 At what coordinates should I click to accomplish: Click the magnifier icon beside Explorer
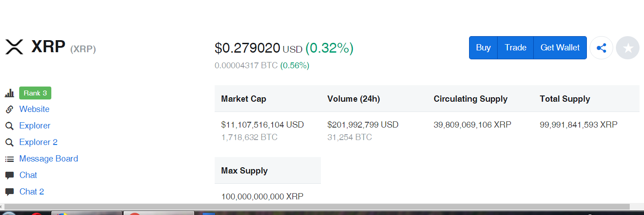tap(9, 126)
